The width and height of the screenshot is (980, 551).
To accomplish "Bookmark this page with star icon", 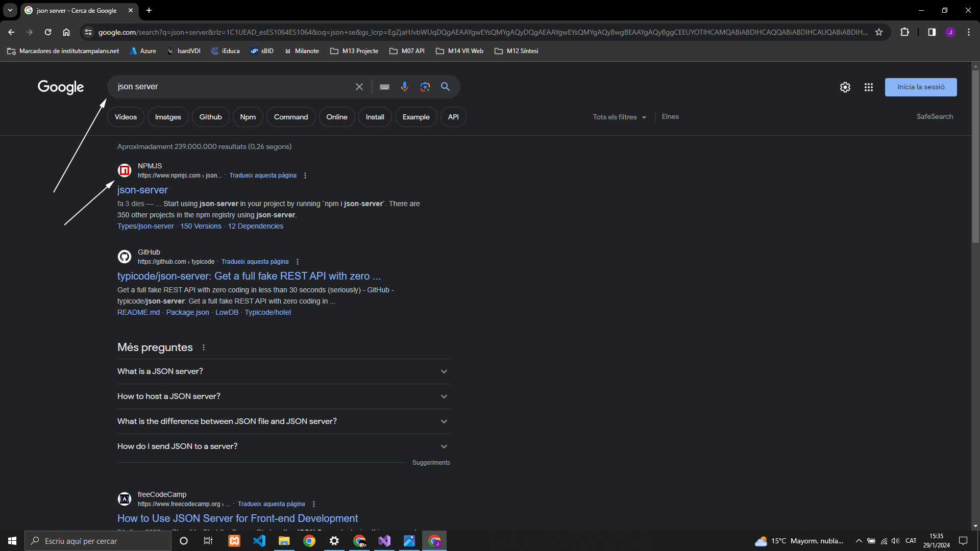I will pyautogui.click(x=878, y=32).
